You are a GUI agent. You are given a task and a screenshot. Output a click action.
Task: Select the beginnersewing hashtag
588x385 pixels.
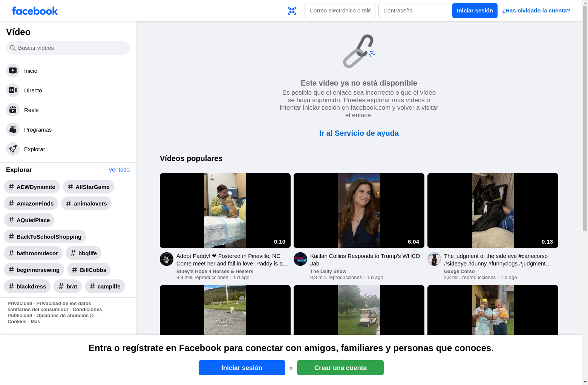click(x=34, y=270)
